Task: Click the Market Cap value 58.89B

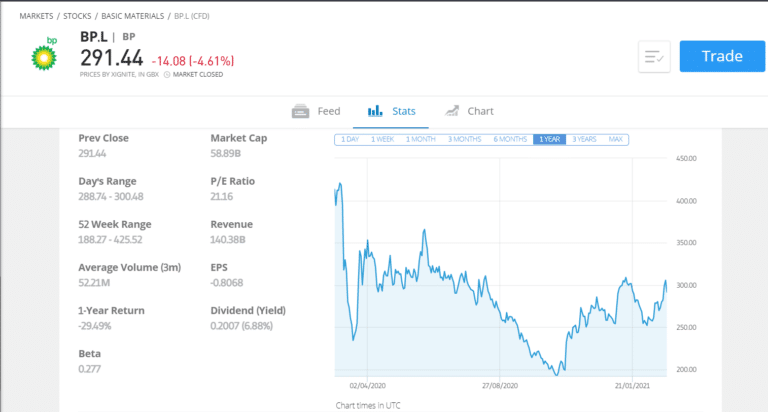Action: pyautogui.click(x=225, y=153)
